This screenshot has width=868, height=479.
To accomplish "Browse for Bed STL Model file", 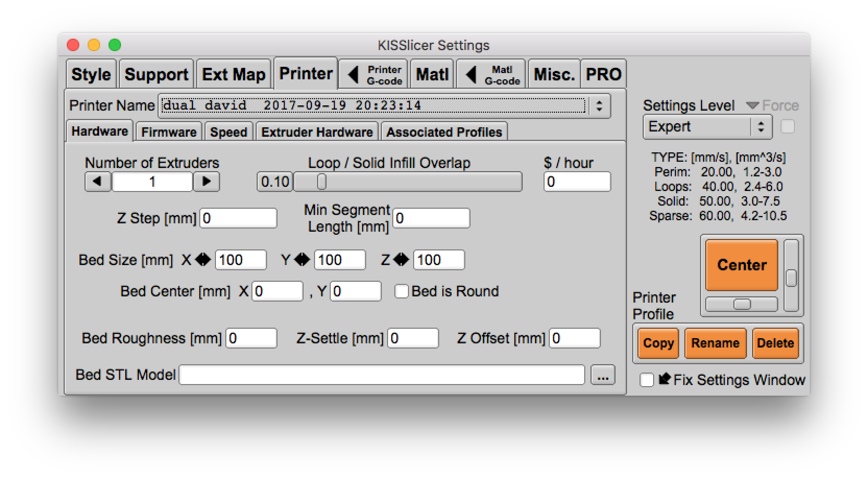I will pyautogui.click(x=603, y=375).
